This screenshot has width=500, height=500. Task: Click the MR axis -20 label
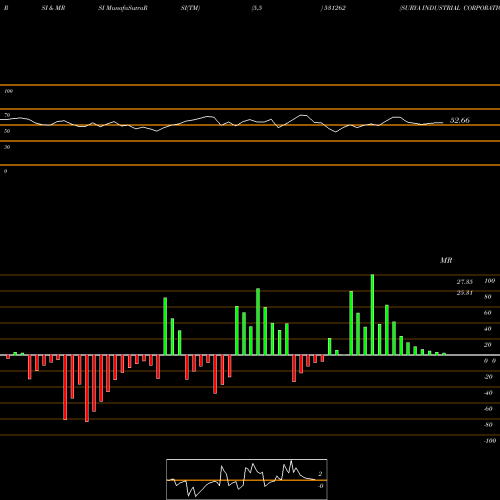click(x=488, y=377)
